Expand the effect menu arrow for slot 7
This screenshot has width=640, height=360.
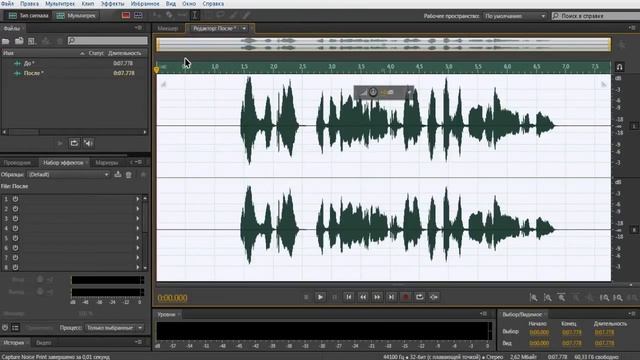point(138,258)
